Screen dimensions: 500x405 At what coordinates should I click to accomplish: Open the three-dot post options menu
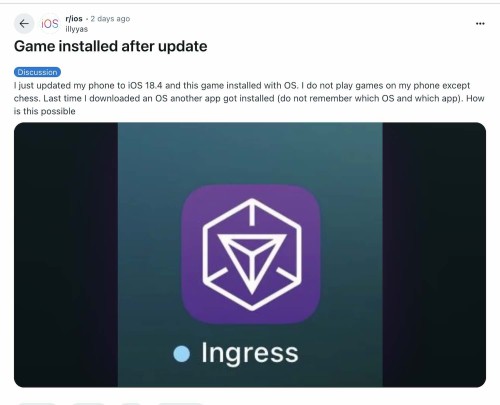(x=480, y=24)
